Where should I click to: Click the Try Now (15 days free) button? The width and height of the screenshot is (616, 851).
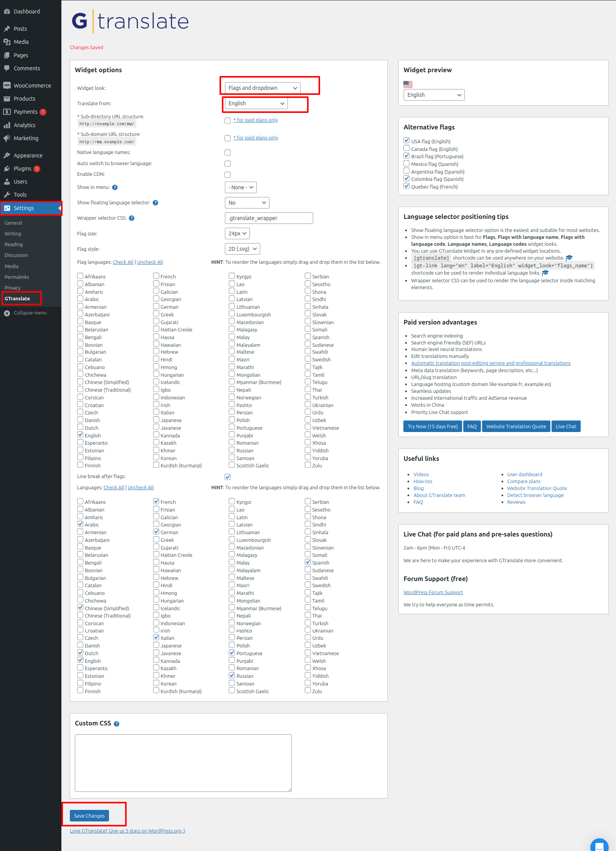click(433, 427)
